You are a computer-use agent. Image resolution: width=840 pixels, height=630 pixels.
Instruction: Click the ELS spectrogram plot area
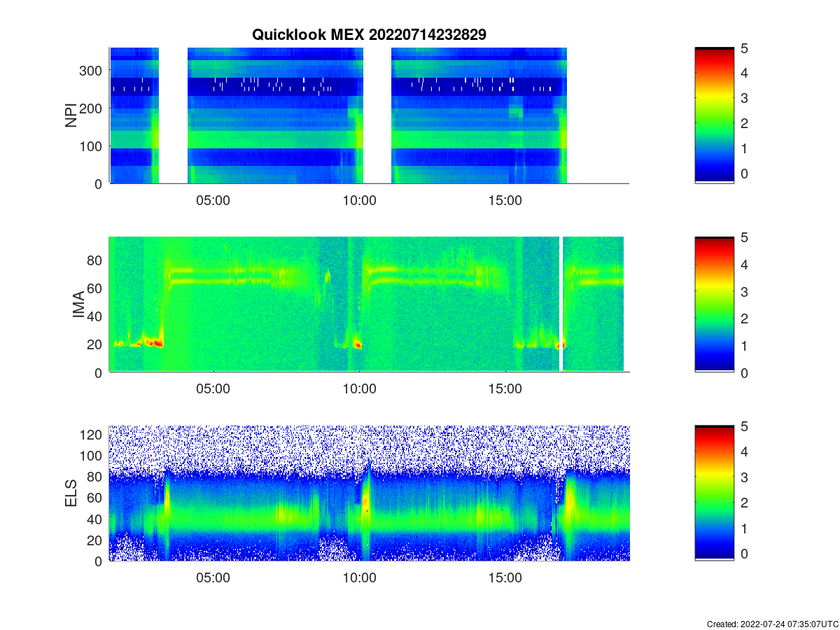click(x=369, y=493)
